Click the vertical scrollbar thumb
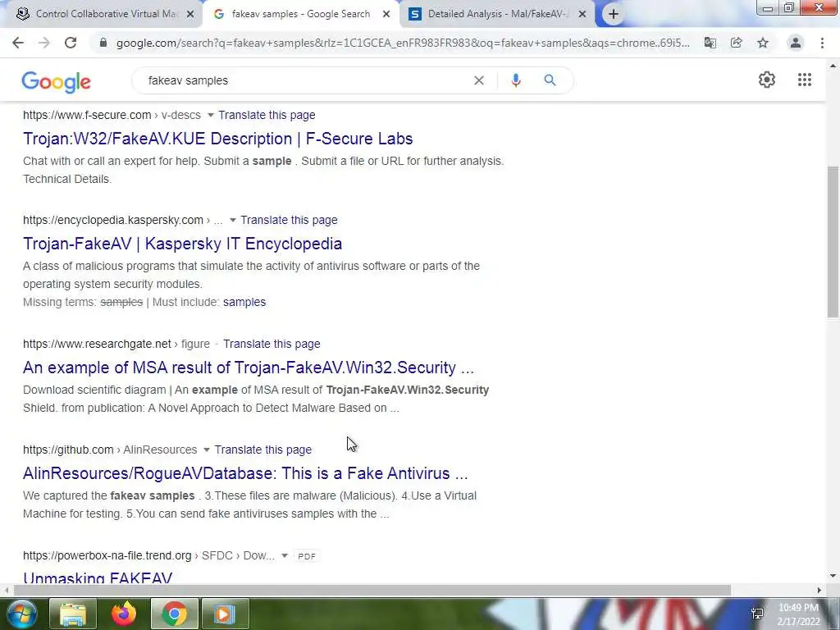This screenshot has width=840, height=630. 833,241
